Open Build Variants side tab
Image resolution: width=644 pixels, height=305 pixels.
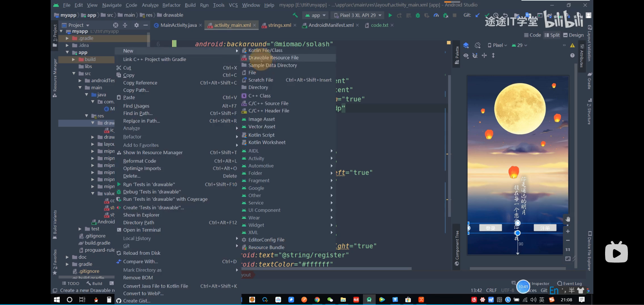coord(55,225)
